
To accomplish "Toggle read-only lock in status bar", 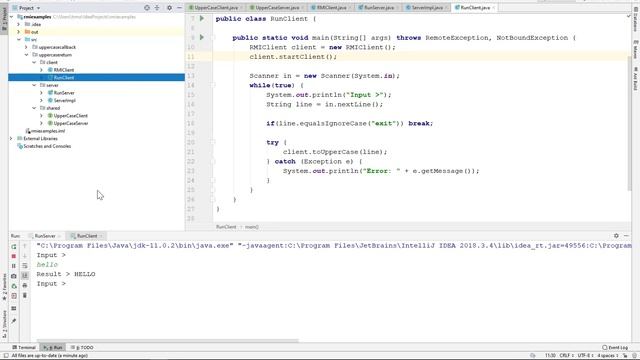I will point(625,356).
